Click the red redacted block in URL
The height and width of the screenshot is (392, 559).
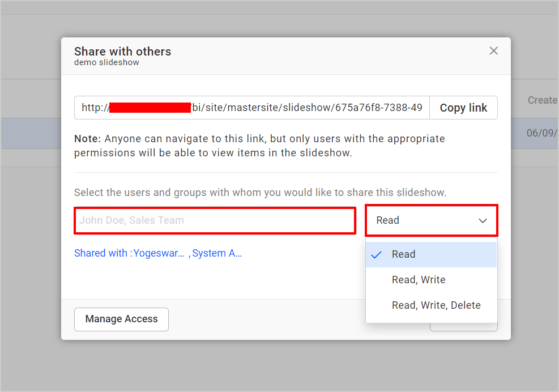click(x=150, y=108)
